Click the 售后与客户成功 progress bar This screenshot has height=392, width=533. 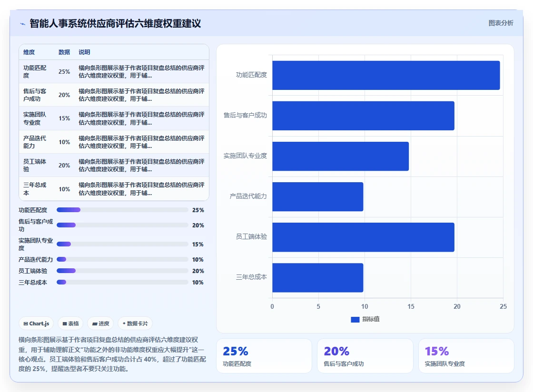pos(122,225)
